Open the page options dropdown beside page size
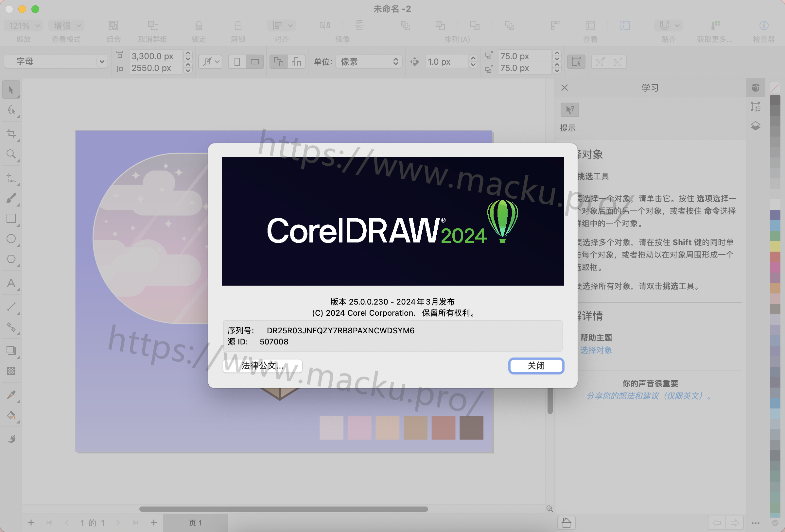The image size is (785, 532). click(210, 62)
